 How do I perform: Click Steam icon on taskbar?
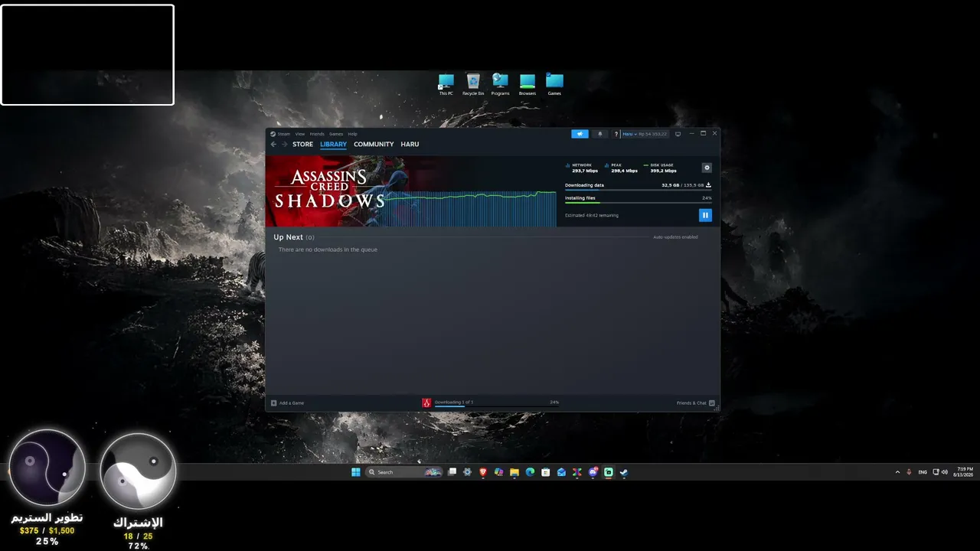click(x=624, y=472)
